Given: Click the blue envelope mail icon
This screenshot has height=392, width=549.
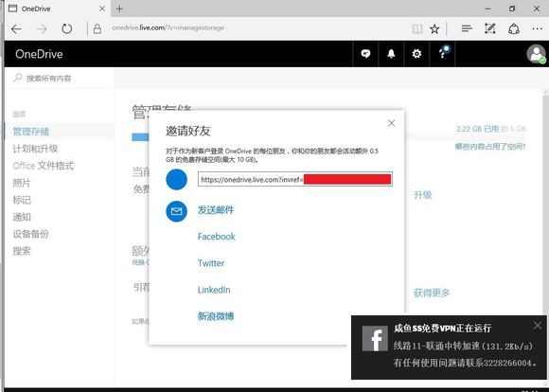Looking at the screenshot, I should tap(176, 211).
